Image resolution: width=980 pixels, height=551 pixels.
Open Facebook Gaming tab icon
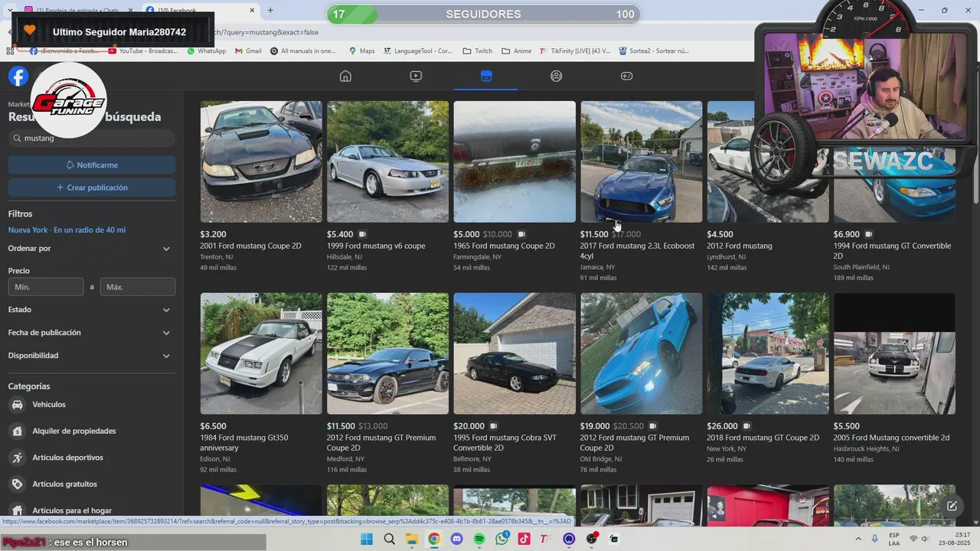626,76
